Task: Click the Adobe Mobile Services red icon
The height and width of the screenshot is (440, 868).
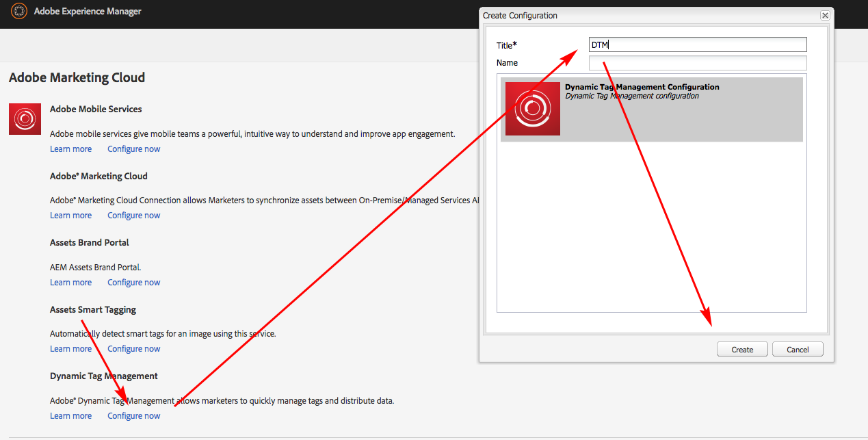Action: click(25, 119)
